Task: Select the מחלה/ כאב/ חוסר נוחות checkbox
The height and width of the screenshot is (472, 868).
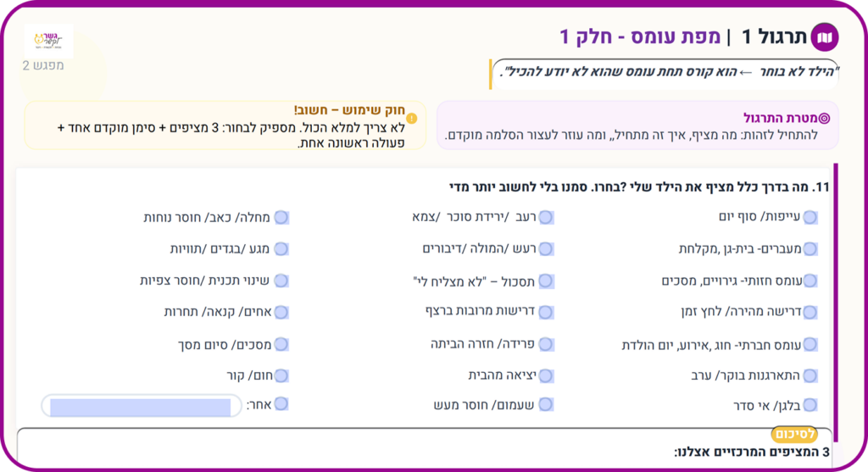Action: tap(281, 218)
